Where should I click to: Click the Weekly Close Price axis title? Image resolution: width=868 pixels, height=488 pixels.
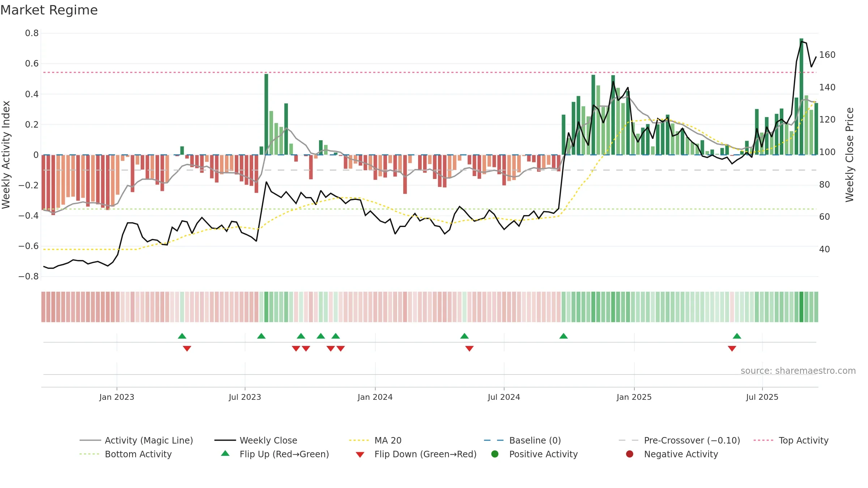coord(850,155)
